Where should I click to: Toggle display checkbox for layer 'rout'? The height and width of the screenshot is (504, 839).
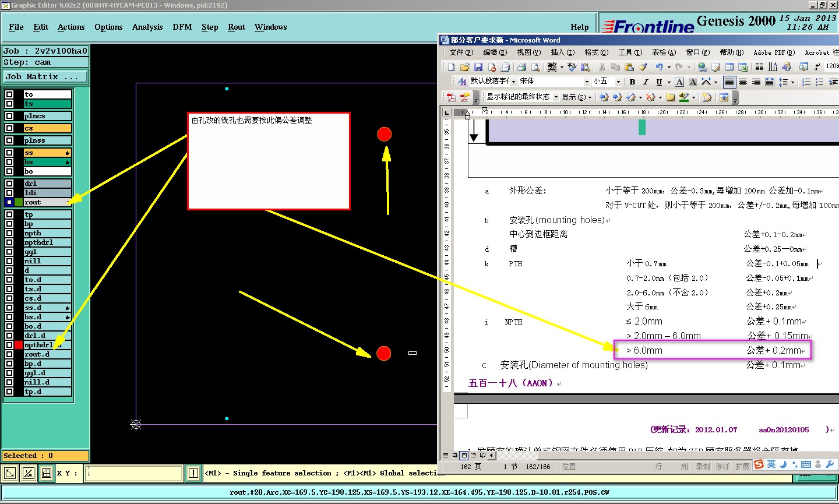(9, 202)
